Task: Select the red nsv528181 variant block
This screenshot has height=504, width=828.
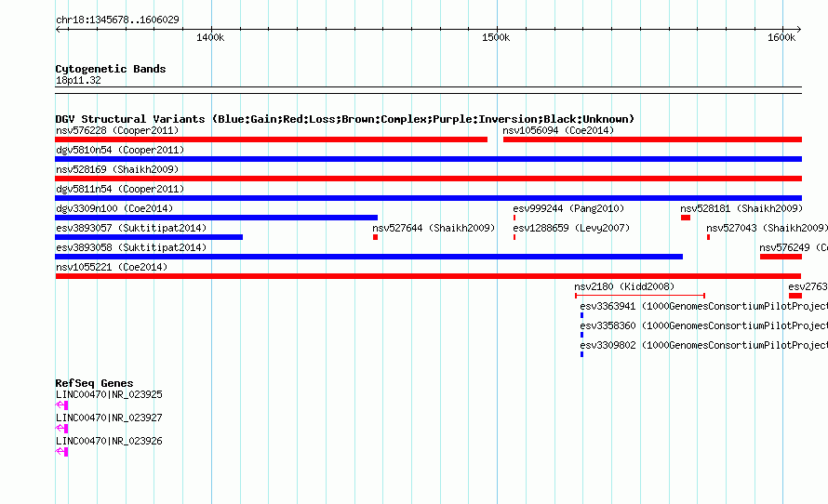Action: pyautogui.click(x=686, y=218)
